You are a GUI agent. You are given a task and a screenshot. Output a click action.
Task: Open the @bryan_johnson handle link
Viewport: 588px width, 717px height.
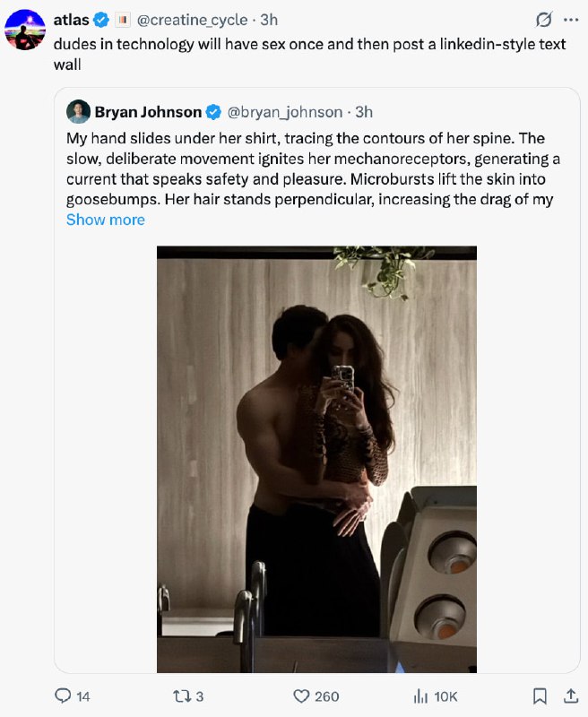285,112
